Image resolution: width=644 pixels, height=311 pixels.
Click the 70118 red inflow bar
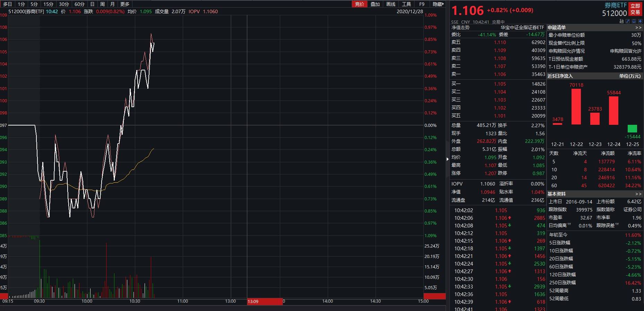[576, 107]
